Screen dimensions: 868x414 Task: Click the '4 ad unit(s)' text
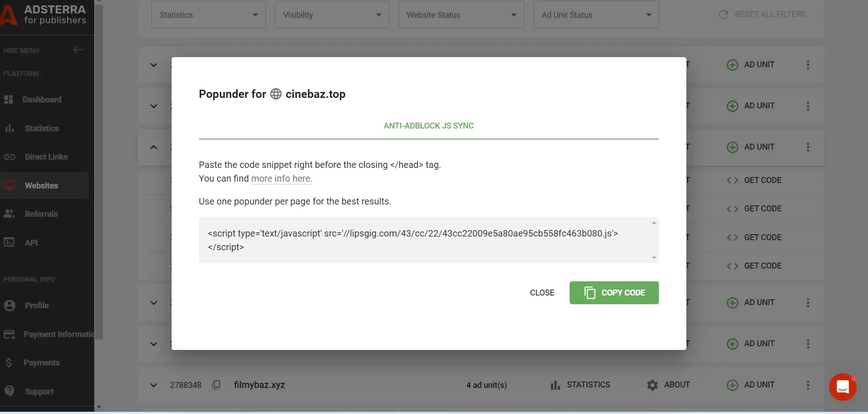(486, 385)
